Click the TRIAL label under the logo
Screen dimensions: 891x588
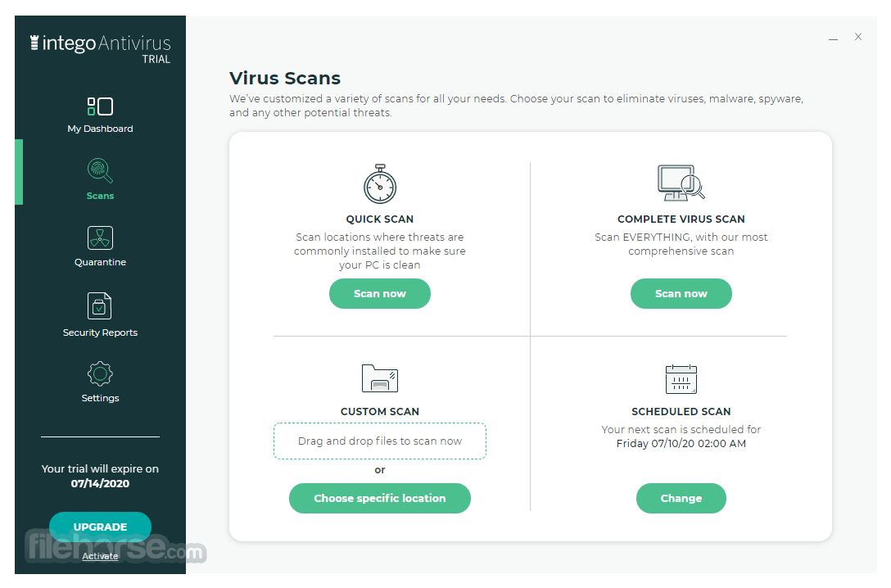[x=156, y=60]
